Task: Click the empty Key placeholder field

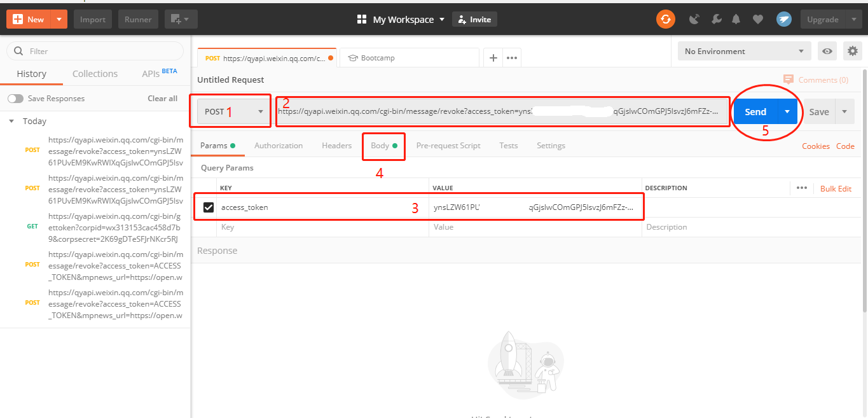Action: click(x=322, y=227)
